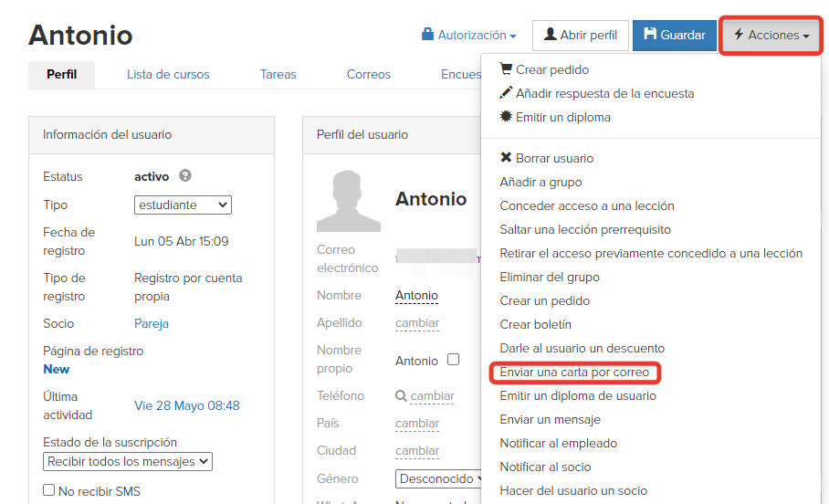829x504 pixels.
Task: Click the badge icon beside Emitir un diploma
Action: [506, 116]
